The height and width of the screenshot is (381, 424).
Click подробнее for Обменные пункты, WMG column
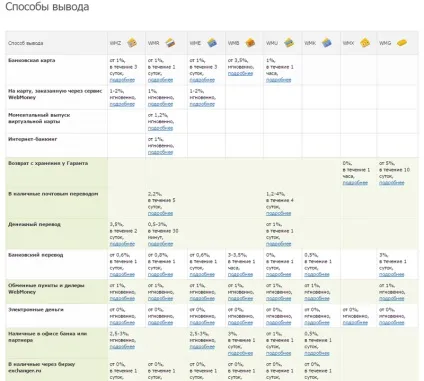[x=392, y=299]
